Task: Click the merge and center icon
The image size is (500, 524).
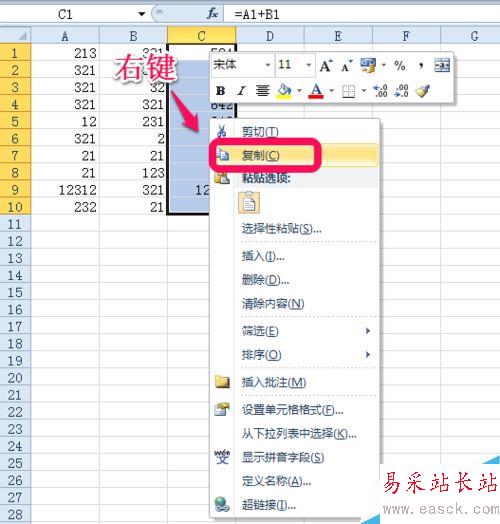Action: (x=442, y=65)
